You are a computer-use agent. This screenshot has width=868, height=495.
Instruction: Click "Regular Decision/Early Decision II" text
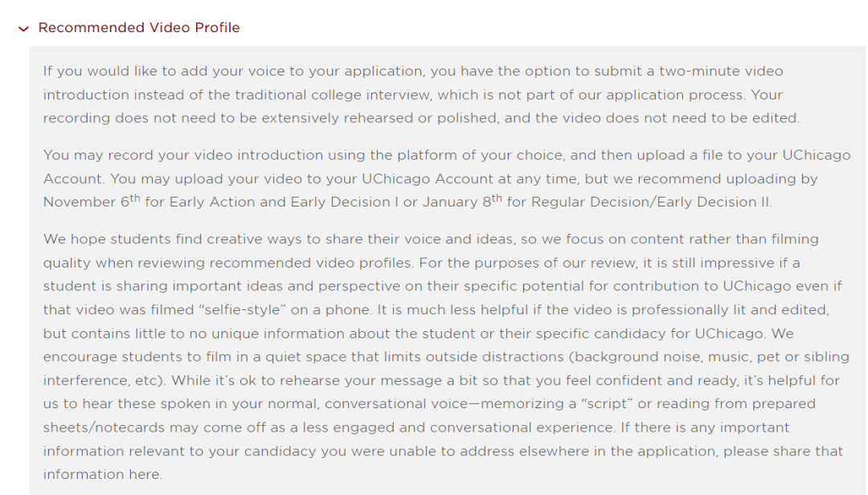639,202
